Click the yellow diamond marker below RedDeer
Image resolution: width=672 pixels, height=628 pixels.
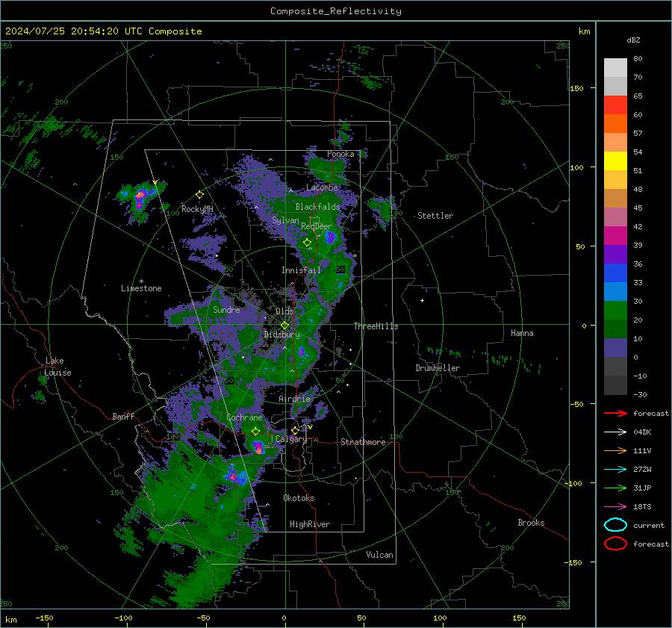pos(307,243)
